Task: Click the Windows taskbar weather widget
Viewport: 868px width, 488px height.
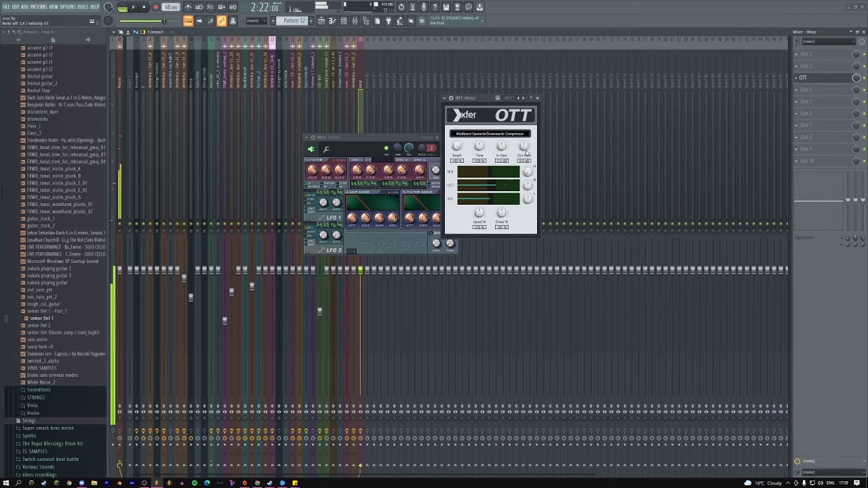Action: coord(764,483)
